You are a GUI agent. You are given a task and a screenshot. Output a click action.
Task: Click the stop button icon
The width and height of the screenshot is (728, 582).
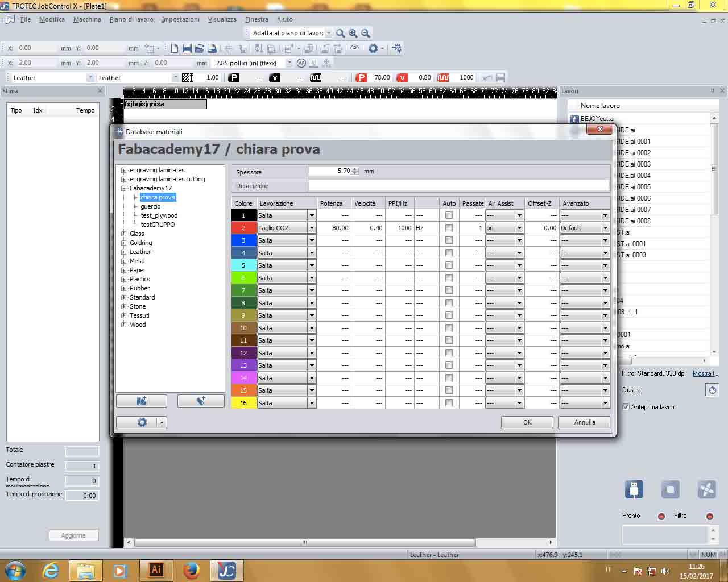click(x=670, y=489)
